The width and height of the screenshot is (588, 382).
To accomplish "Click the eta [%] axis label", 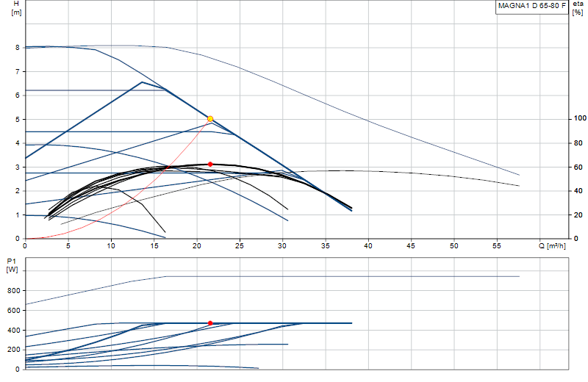I will coord(578,8).
